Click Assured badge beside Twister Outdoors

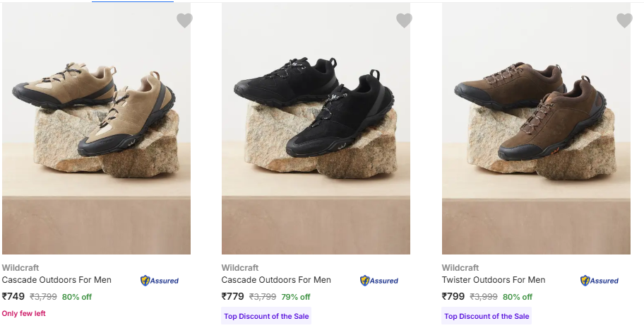pos(600,281)
